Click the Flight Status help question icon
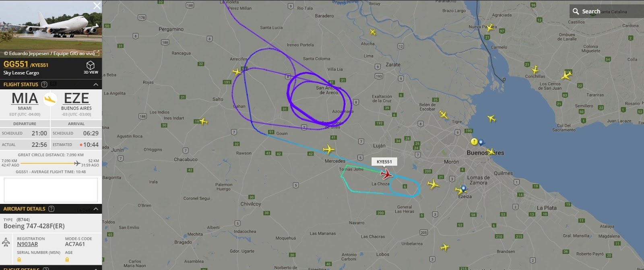 44,85
